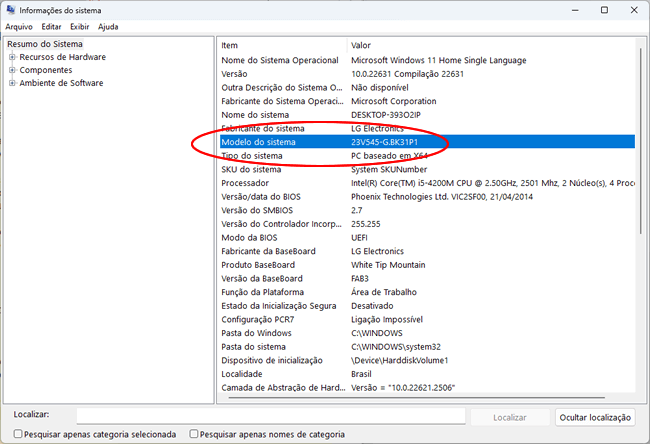650x444 pixels.
Task: Select Outra Descrição do Sistema row
Action: [427, 87]
